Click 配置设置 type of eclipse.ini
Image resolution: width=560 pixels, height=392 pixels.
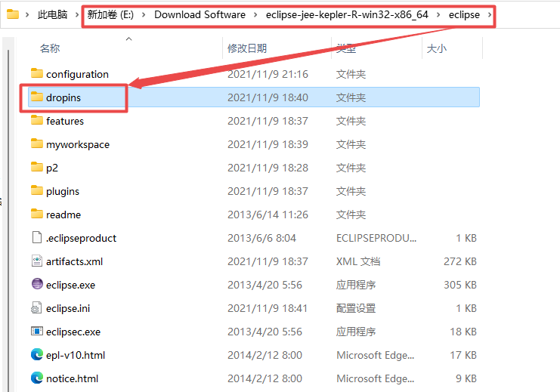pyautogui.click(x=356, y=308)
